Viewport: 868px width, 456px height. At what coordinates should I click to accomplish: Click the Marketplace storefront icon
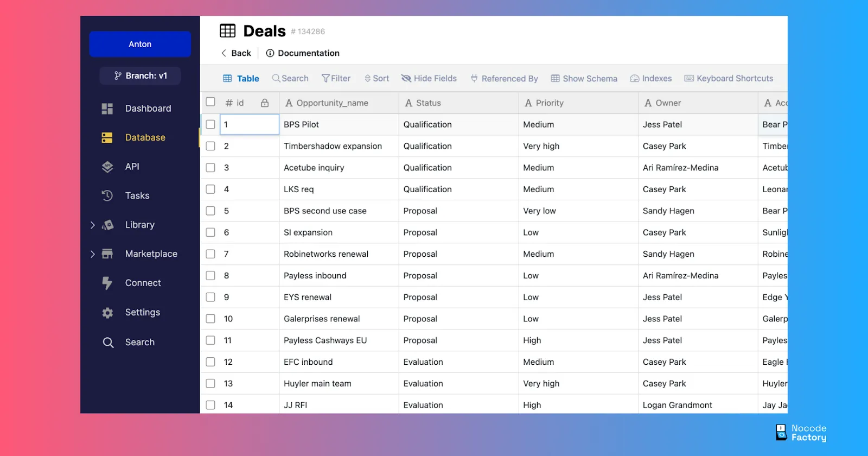[x=107, y=254]
